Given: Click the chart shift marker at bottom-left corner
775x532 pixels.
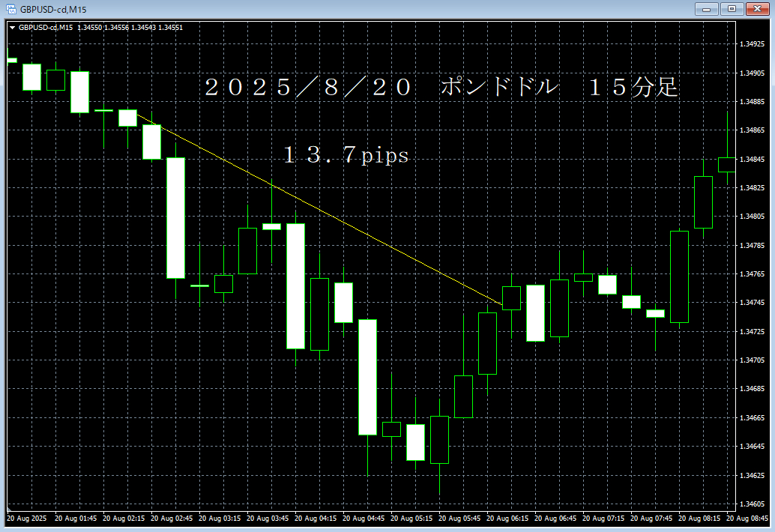Looking at the screenshot, I should click(9, 509).
